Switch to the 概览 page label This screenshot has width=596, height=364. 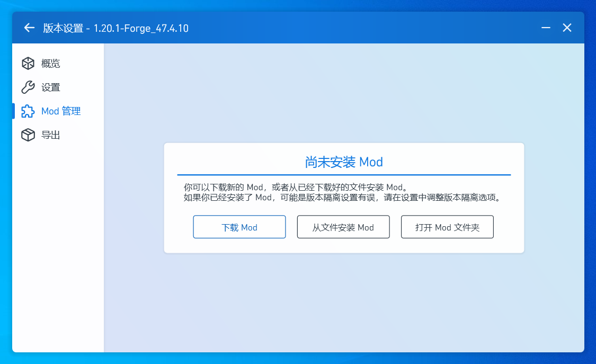tap(51, 64)
